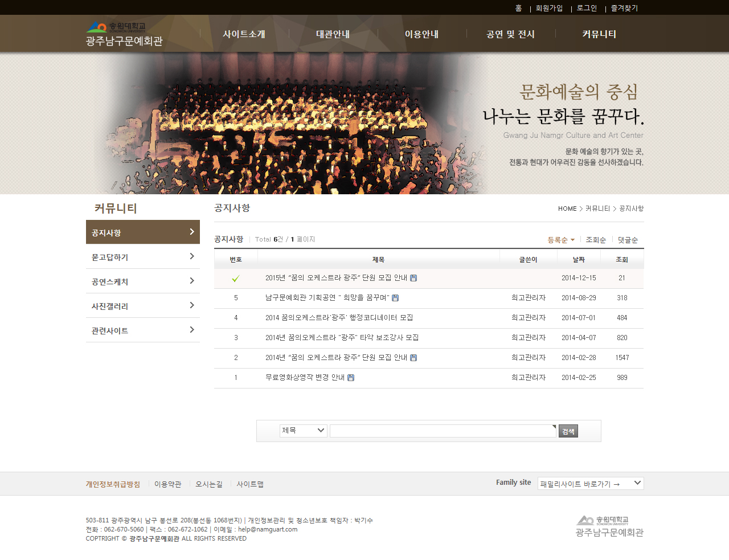Open the 제목 search field dropdown

[x=303, y=431]
